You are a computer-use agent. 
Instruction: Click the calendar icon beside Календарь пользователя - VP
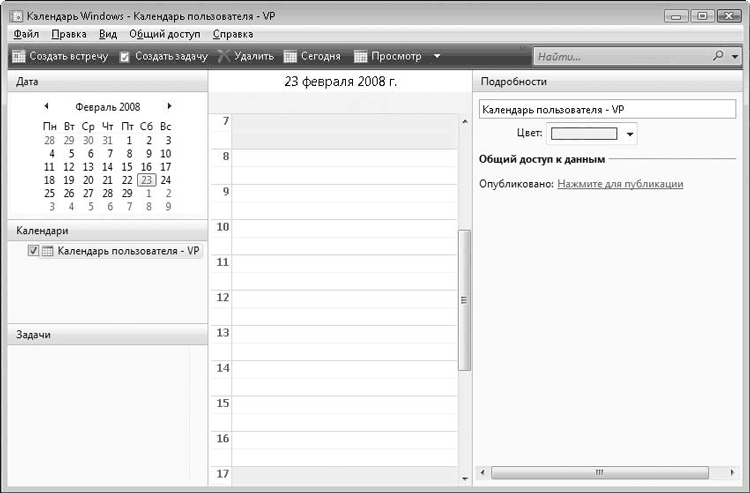point(48,251)
